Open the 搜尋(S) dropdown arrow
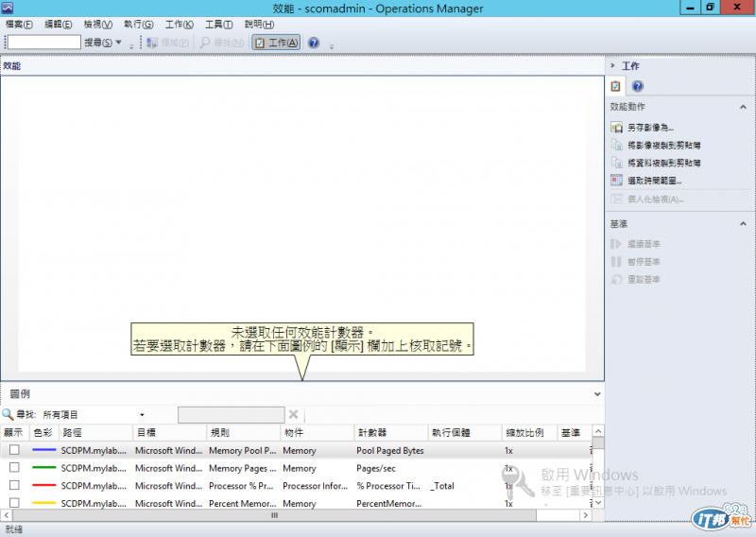This screenshot has width=756, height=537. 119,43
